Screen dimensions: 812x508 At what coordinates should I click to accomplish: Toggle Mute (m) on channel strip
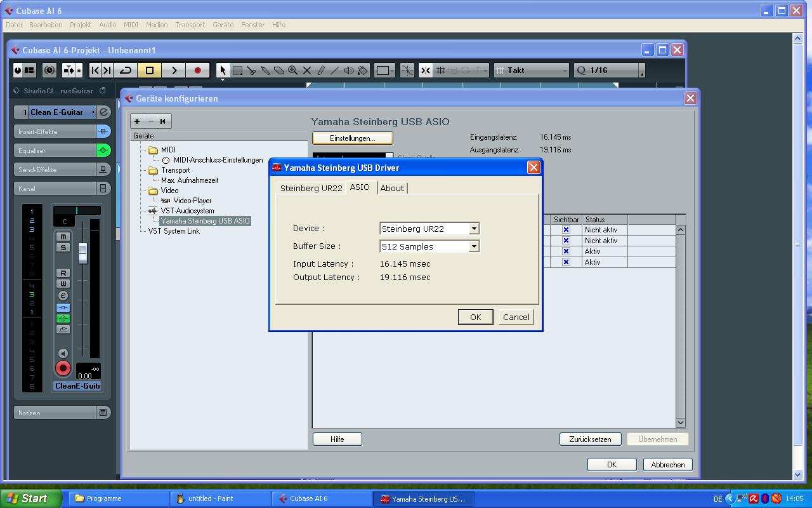[63, 237]
